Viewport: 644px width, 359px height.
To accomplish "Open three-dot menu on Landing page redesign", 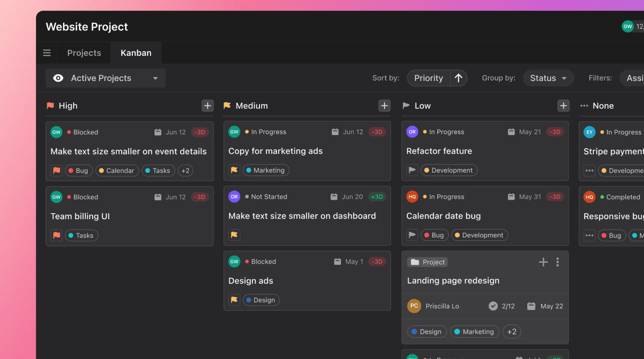I will pyautogui.click(x=558, y=262).
